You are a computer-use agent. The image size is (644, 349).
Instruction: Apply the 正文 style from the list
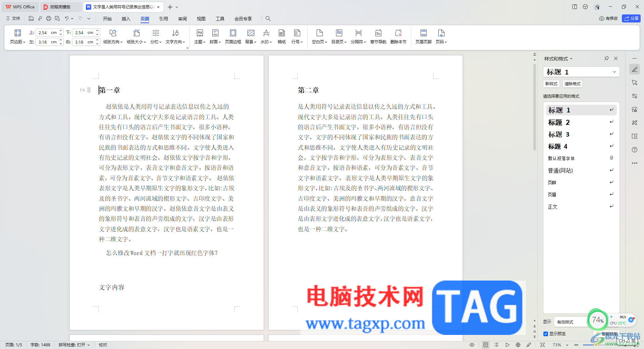pos(581,207)
